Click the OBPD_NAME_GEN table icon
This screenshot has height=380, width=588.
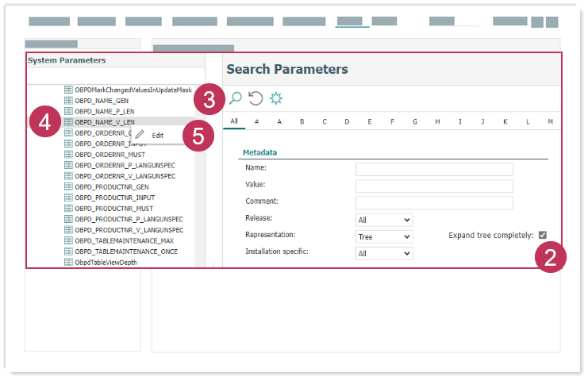click(x=68, y=101)
